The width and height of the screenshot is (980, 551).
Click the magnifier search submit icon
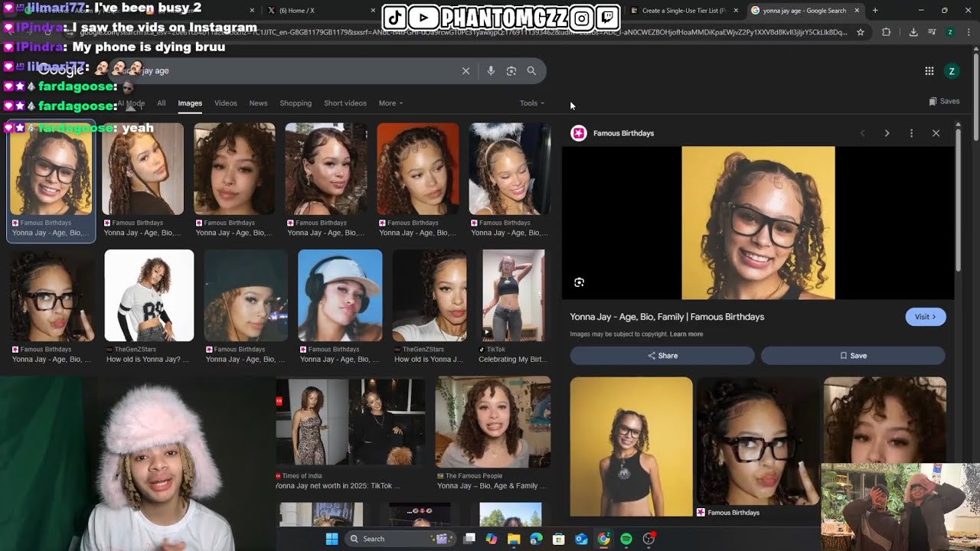pos(531,70)
